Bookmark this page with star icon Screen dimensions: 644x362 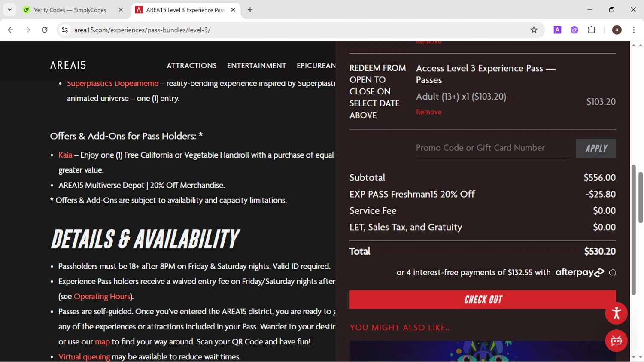[x=534, y=30]
